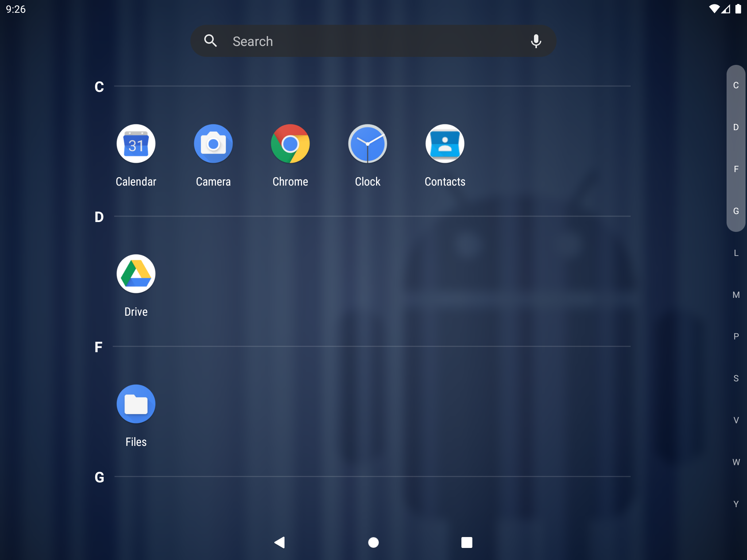Tap the voice search microphone icon
Viewport: 747px width, 560px height.
coord(536,41)
